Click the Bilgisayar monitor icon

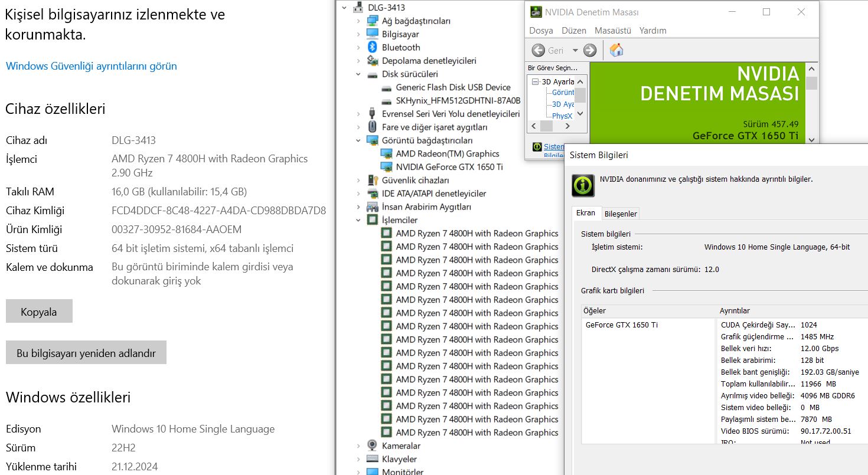coord(372,34)
